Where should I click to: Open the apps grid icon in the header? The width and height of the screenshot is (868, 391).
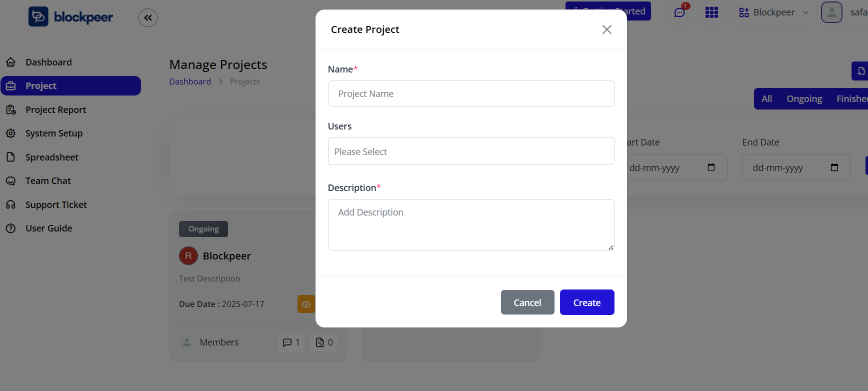pos(711,12)
